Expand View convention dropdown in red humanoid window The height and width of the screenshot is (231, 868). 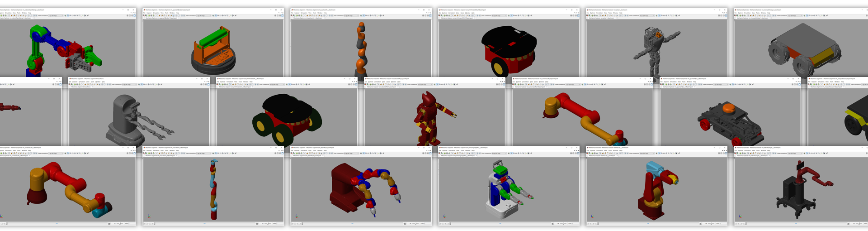click(425, 85)
